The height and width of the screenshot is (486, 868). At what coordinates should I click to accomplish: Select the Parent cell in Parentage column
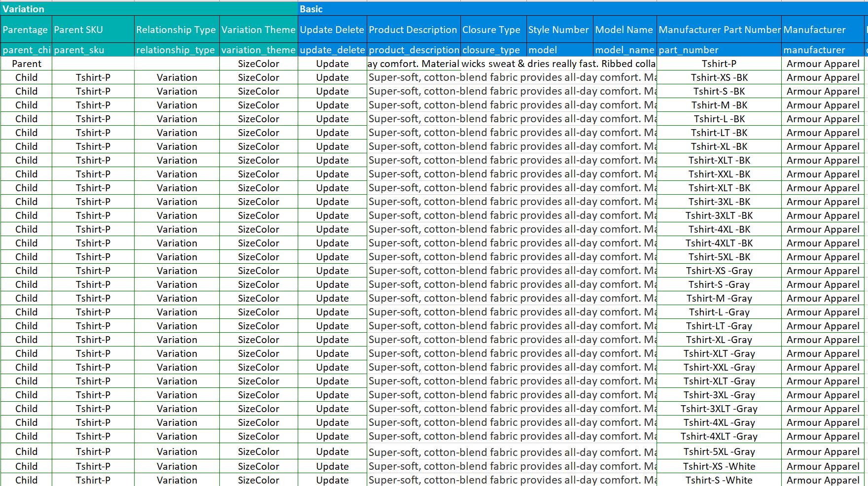pos(26,64)
